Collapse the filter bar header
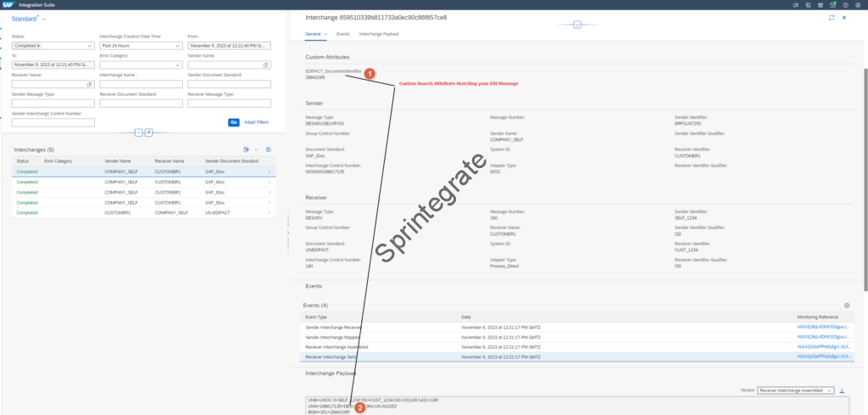The height and width of the screenshot is (415, 868). [136, 132]
